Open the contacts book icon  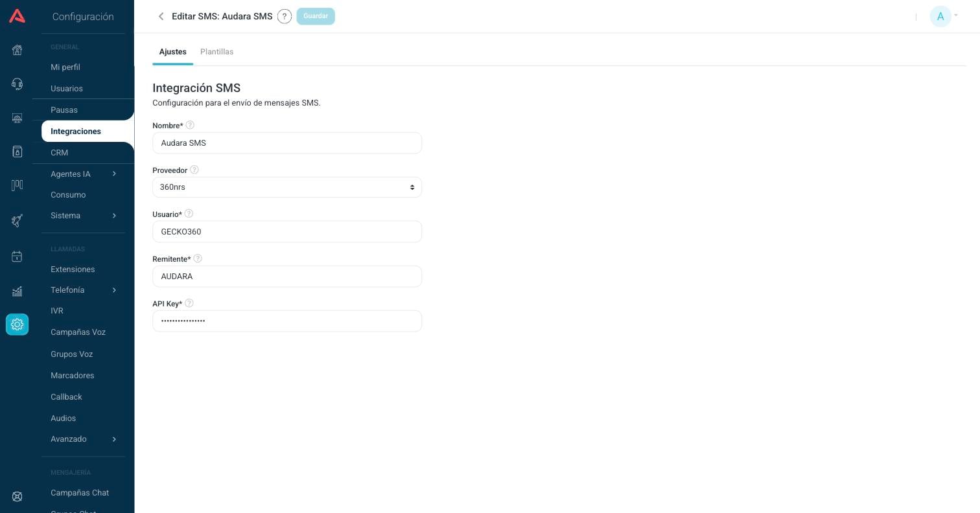tap(17, 152)
